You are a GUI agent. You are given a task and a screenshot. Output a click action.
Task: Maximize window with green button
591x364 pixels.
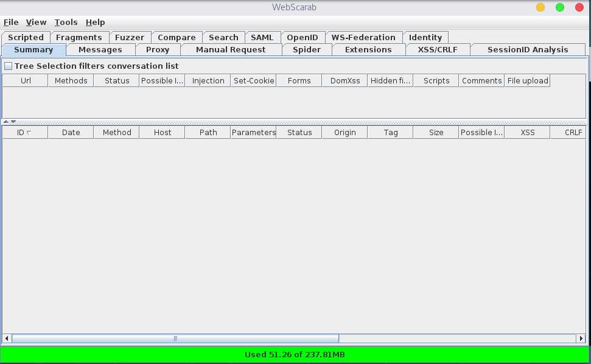click(x=560, y=7)
